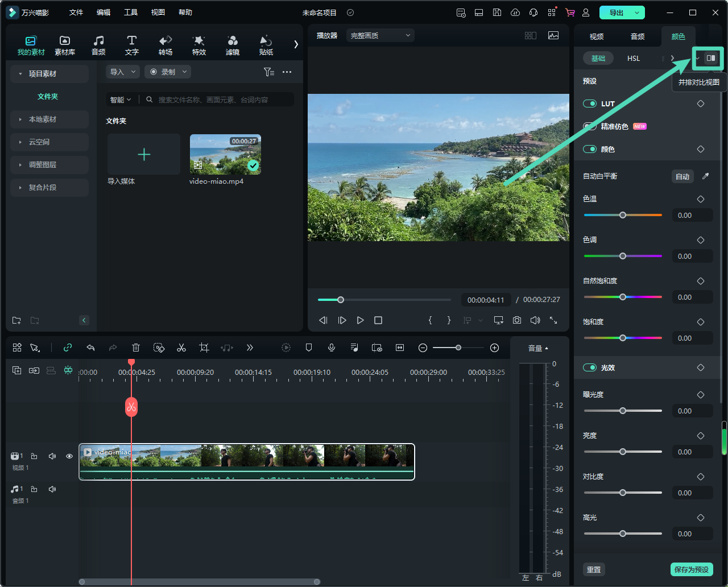Viewport: 728px width, 587px height.
Task: Record voiceover with the microphone icon
Action: [332, 348]
